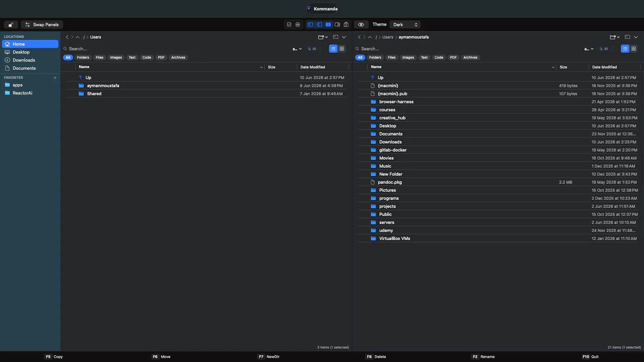This screenshot has height=362, width=644.
Task: Sort left panel by Name column
Action: (x=170, y=67)
